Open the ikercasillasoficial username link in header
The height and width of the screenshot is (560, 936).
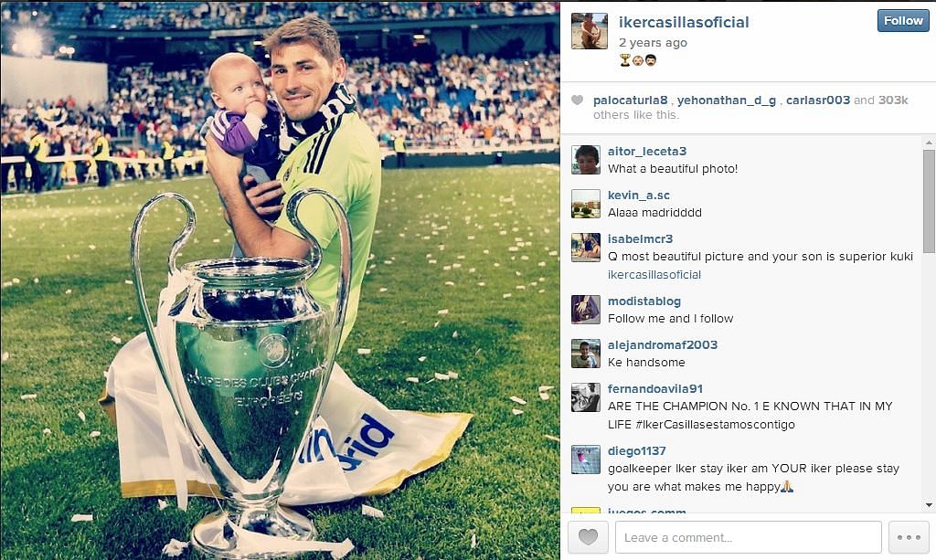684,22
